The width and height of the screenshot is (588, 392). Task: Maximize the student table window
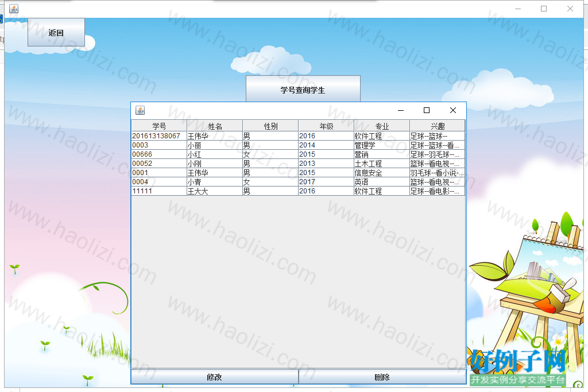(x=427, y=110)
